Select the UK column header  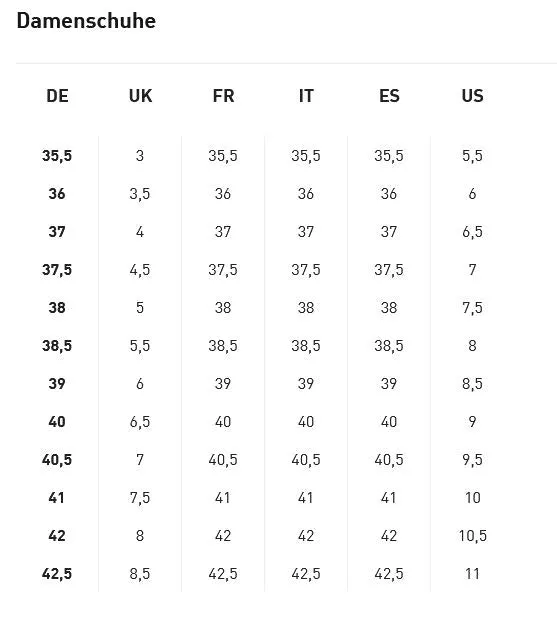point(140,96)
